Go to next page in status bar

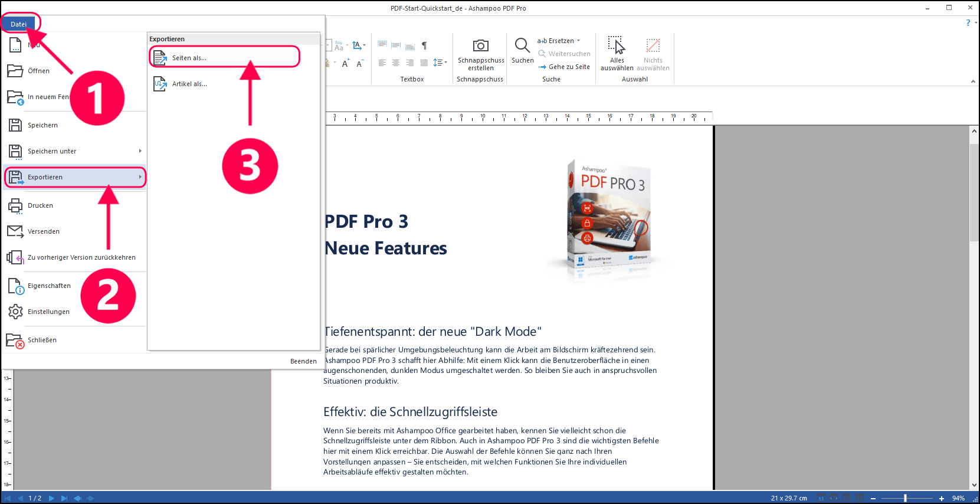coord(51,498)
